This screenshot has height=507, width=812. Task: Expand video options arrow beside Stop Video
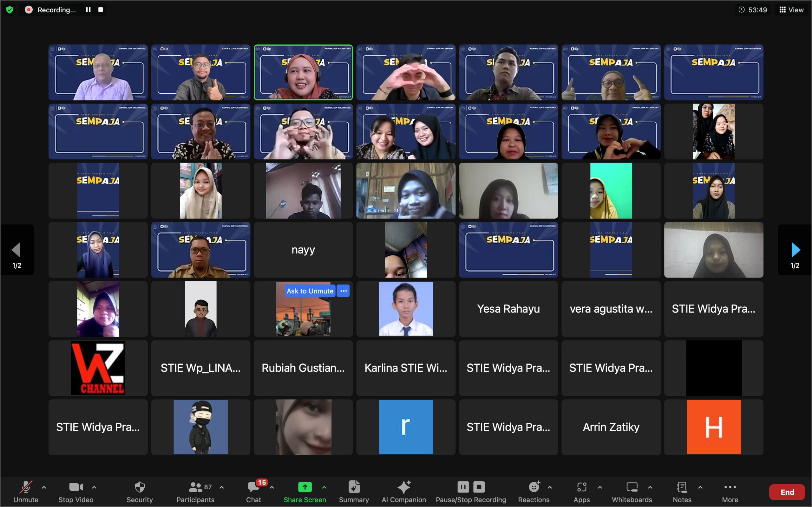[x=94, y=487]
